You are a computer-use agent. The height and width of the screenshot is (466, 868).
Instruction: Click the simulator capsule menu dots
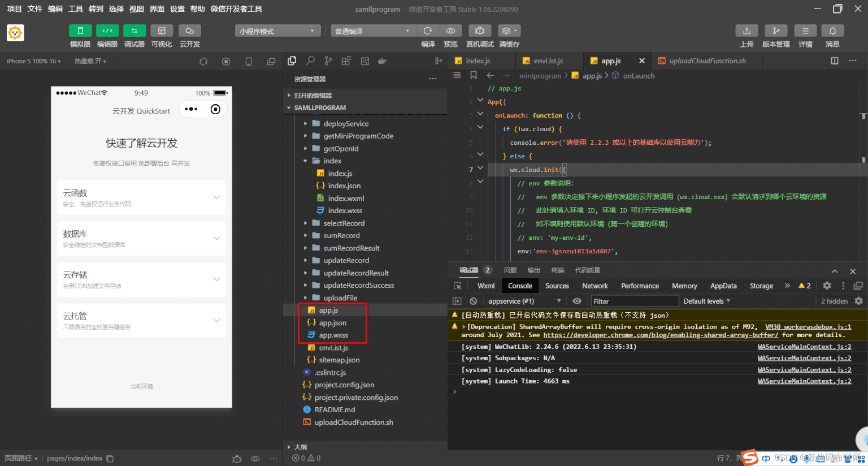click(x=191, y=109)
